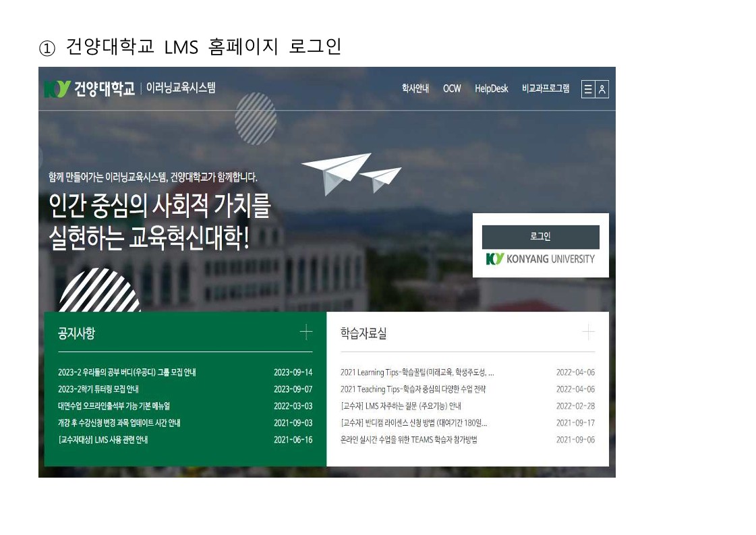756x535 pixels.
Task: Click the Konyang University logo at top left
Action: [89, 89]
